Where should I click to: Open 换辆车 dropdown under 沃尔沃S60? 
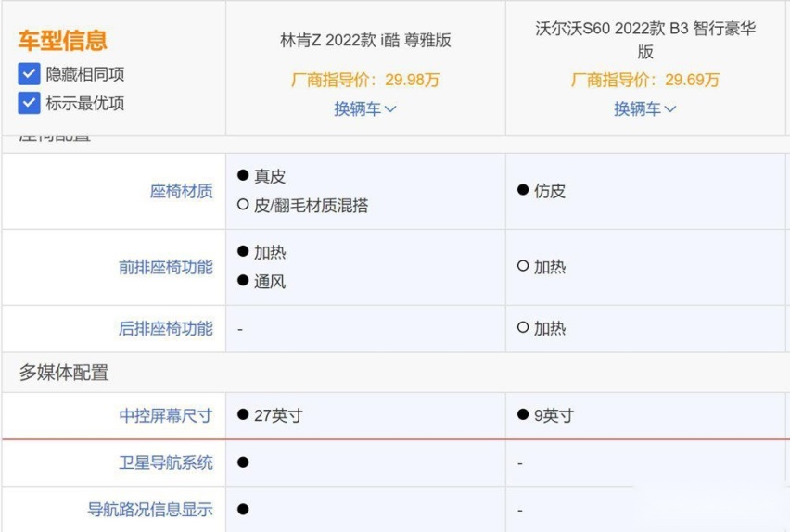[645, 108]
